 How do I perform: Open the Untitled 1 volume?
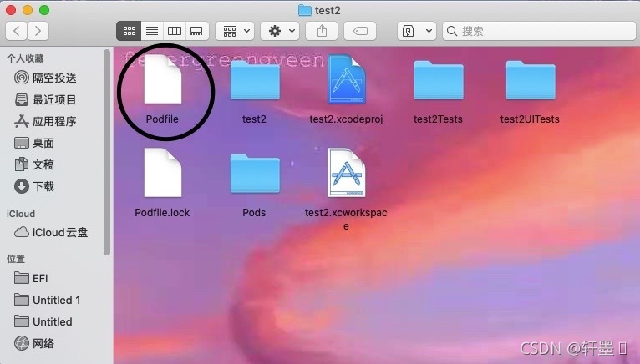pyautogui.click(x=48, y=300)
